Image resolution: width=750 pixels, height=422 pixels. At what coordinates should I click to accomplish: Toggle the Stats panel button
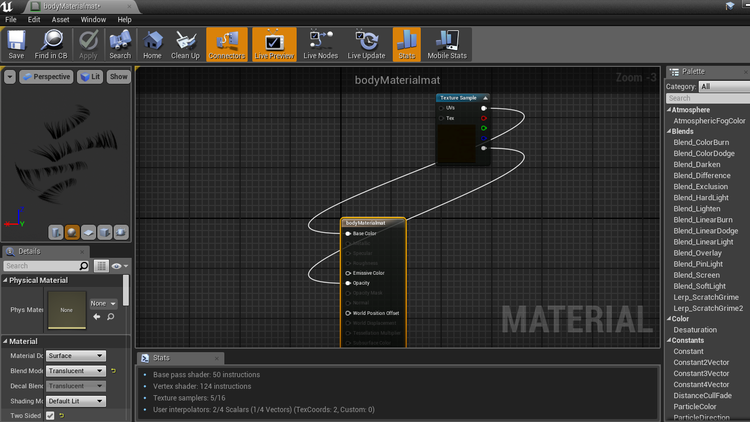click(x=407, y=44)
